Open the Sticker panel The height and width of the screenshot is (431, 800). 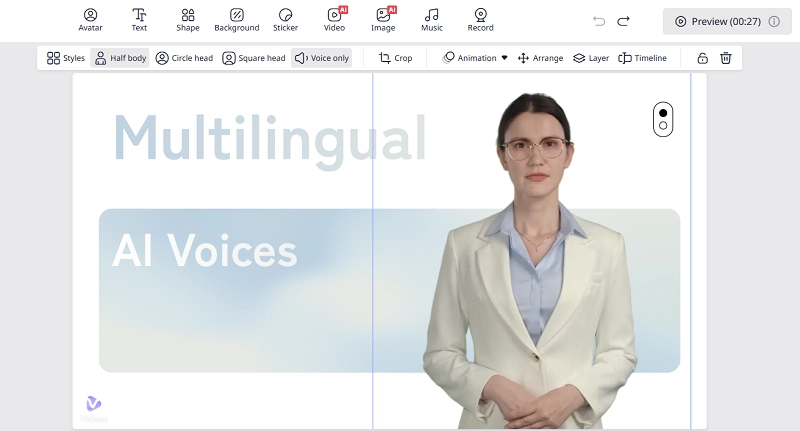click(285, 20)
